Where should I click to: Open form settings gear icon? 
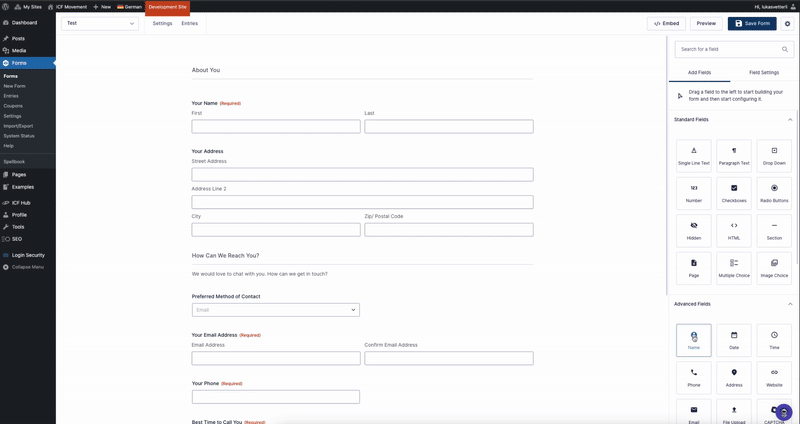787,23
